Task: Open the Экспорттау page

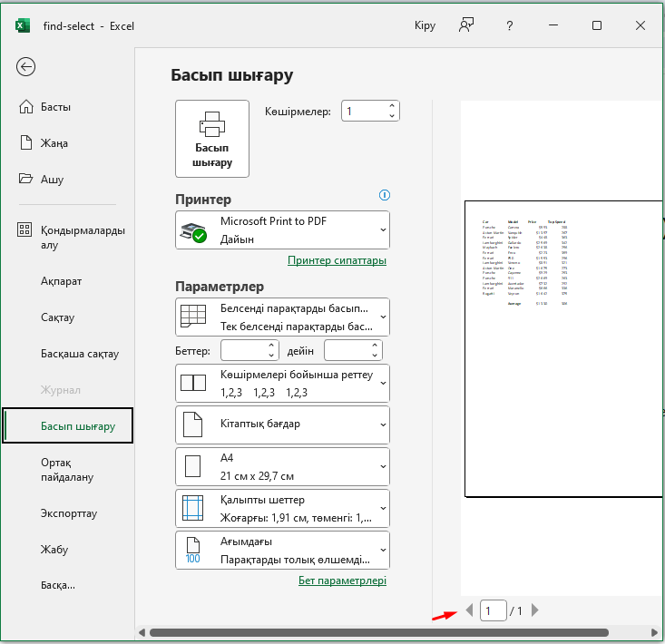Action: (69, 513)
